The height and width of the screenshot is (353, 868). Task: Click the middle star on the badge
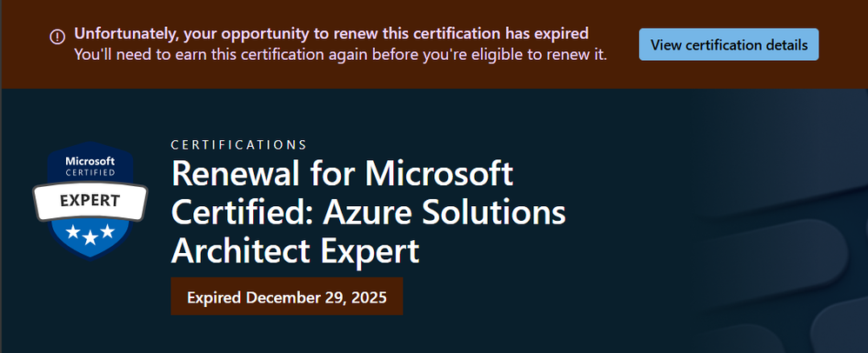coord(90,237)
